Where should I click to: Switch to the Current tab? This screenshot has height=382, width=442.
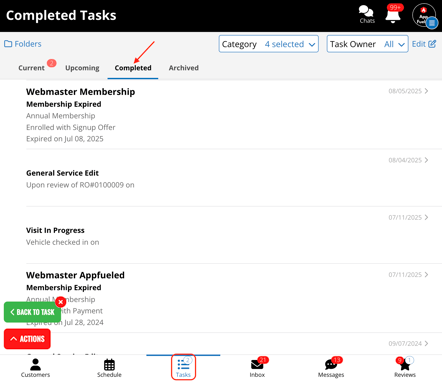(x=31, y=68)
